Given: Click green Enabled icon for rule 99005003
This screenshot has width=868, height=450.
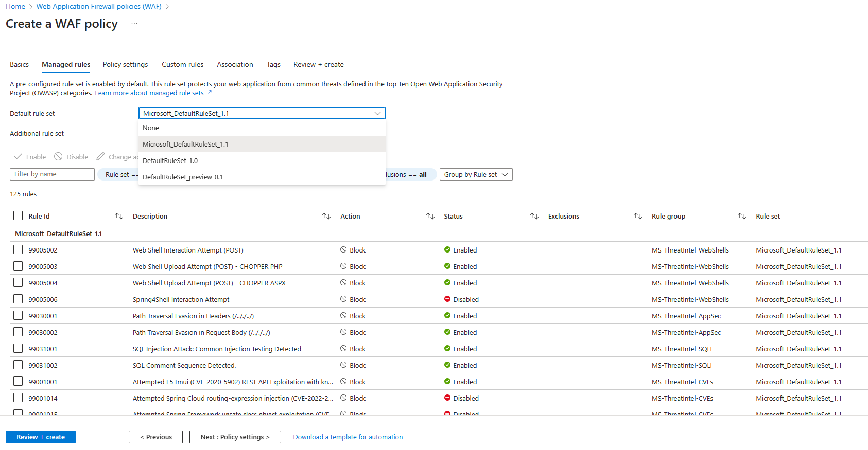Looking at the screenshot, I should [x=447, y=266].
